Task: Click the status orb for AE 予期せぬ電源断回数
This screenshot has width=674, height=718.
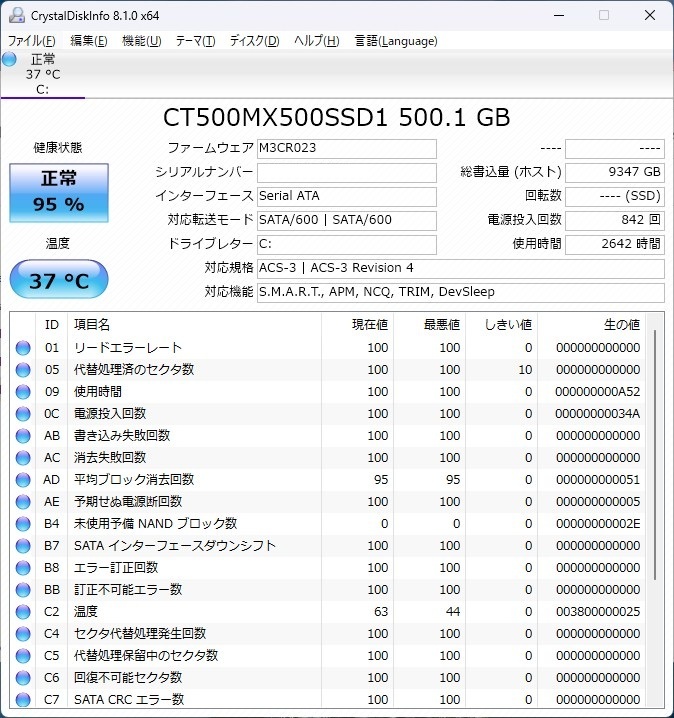Action: click(23, 502)
